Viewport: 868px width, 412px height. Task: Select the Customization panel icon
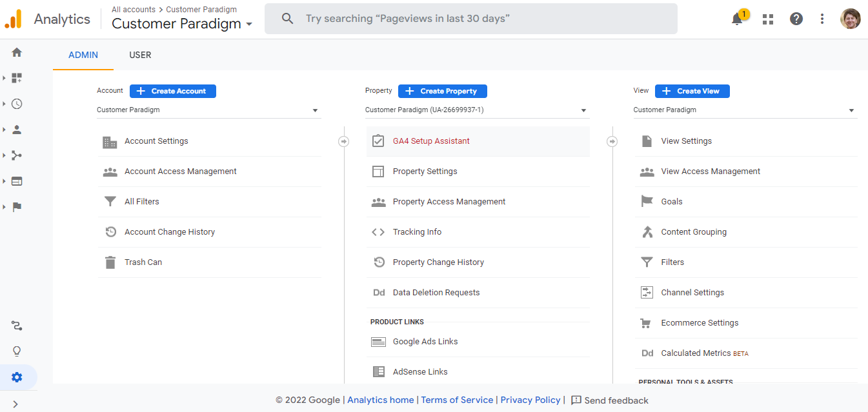click(16, 77)
